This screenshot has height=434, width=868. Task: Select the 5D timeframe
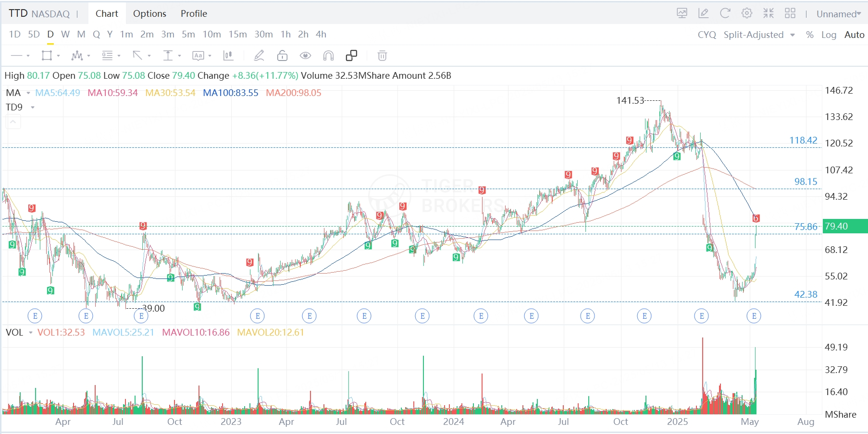click(34, 34)
